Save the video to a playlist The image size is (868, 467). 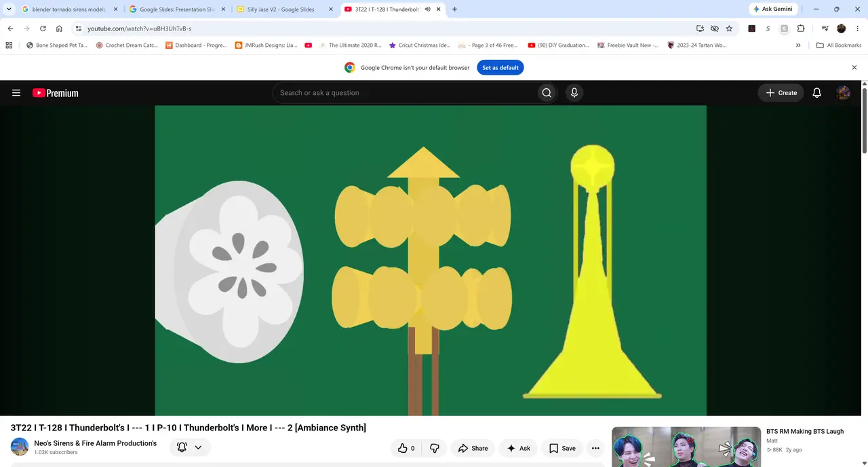(562, 448)
